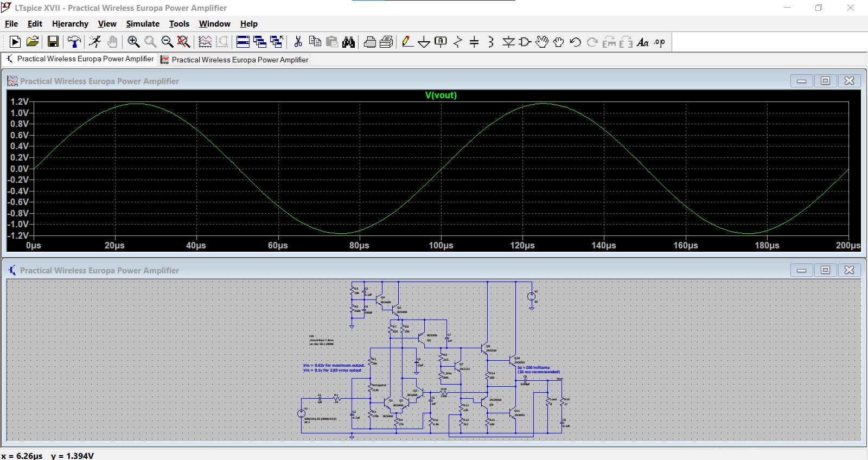This screenshot has width=868, height=460.
Task: Maximize the waveform plot sub-window
Action: (x=825, y=81)
